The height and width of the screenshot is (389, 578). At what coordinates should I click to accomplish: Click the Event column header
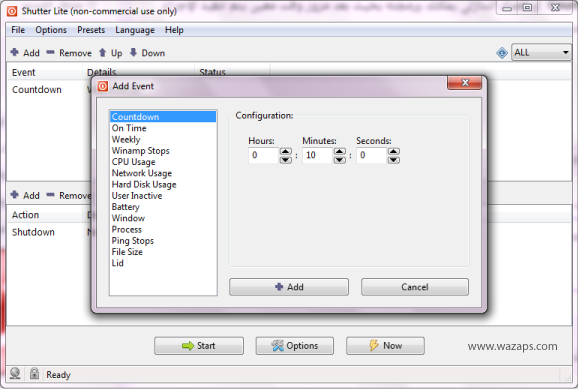click(x=44, y=72)
